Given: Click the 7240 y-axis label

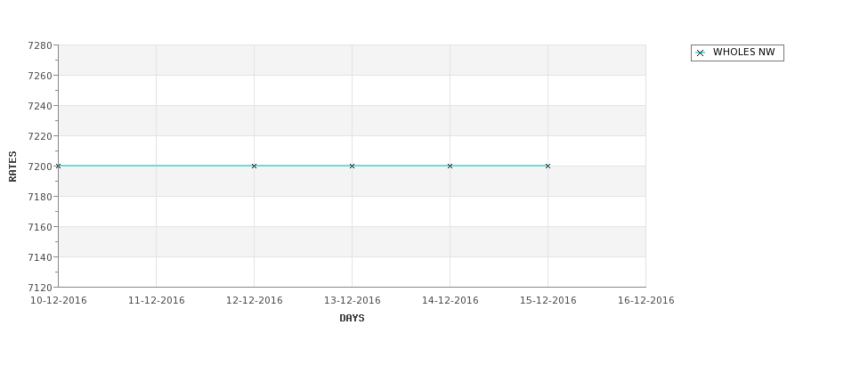Looking at the screenshot, I should 40,106.
